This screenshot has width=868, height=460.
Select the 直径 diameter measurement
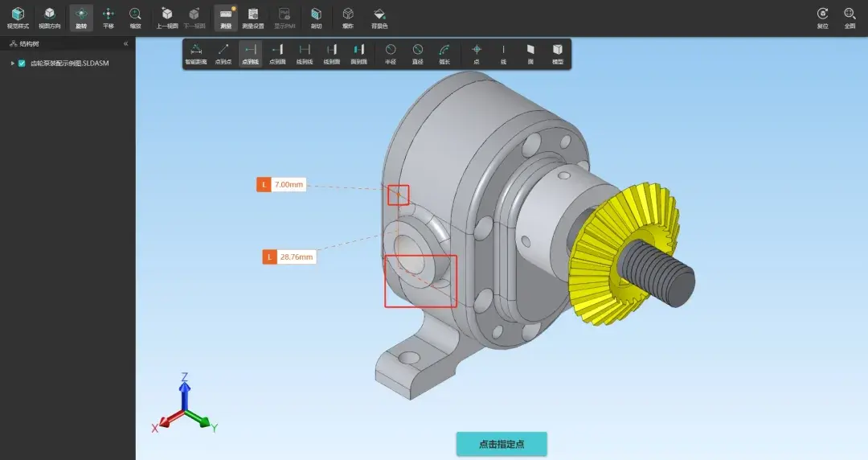(x=417, y=54)
